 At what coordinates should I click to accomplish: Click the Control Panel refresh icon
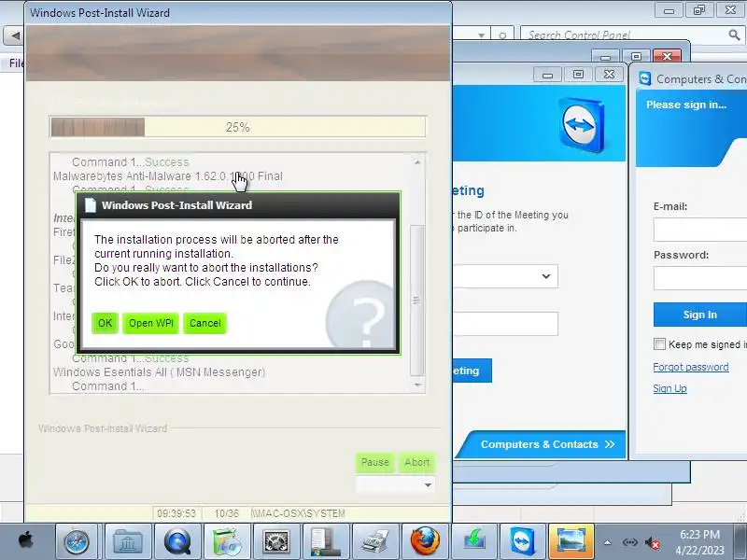[x=502, y=35]
